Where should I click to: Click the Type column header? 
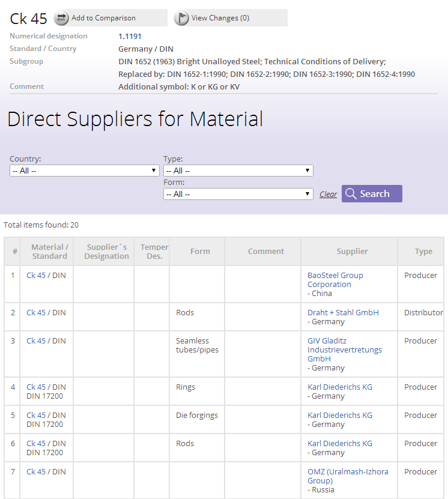tap(423, 252)
